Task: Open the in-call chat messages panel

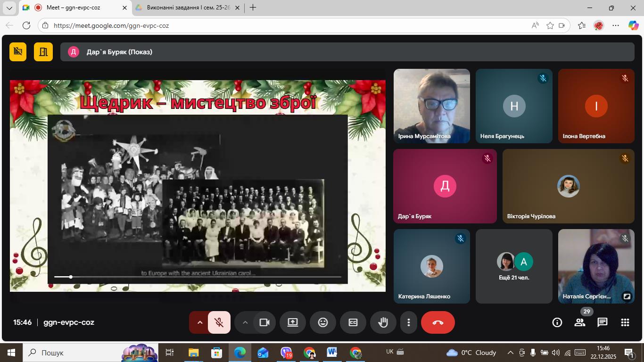Action: point(603,322)
